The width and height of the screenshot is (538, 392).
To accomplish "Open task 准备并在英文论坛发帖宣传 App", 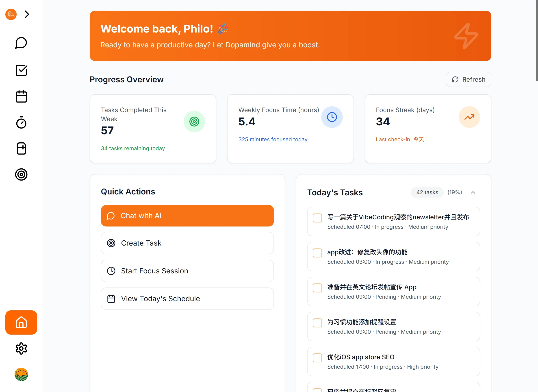I will (394, 292).
